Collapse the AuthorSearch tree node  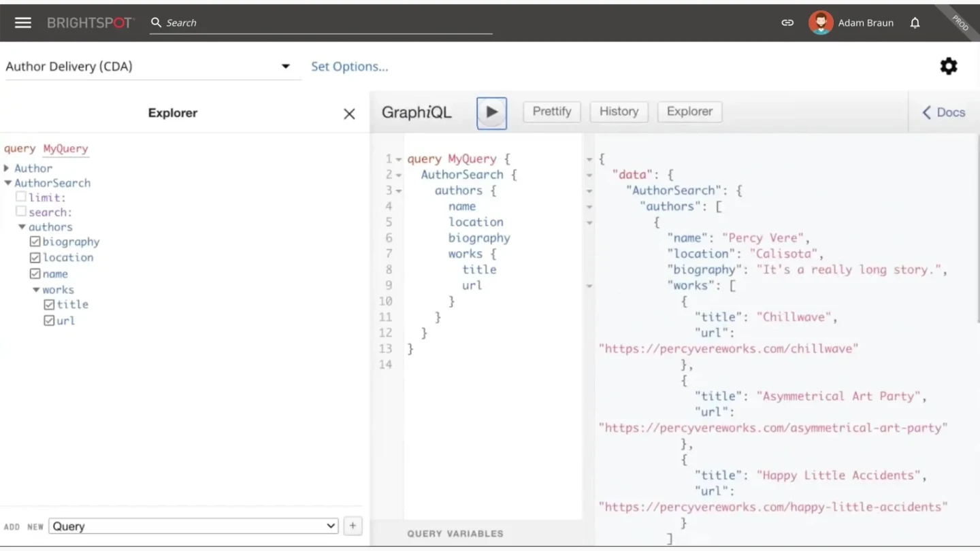tap(7, 182)
